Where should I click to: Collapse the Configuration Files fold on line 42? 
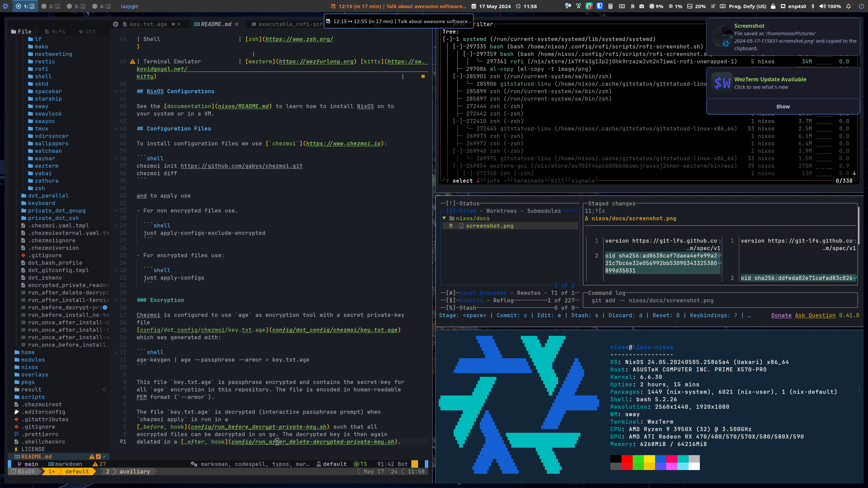click(116, 128)
